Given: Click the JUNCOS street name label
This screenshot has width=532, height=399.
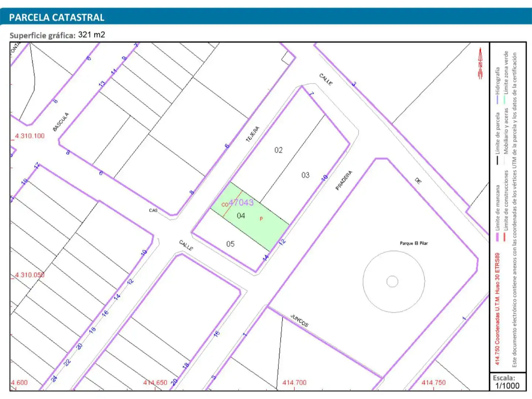Looking at the screenshot, I should (299, 320).
